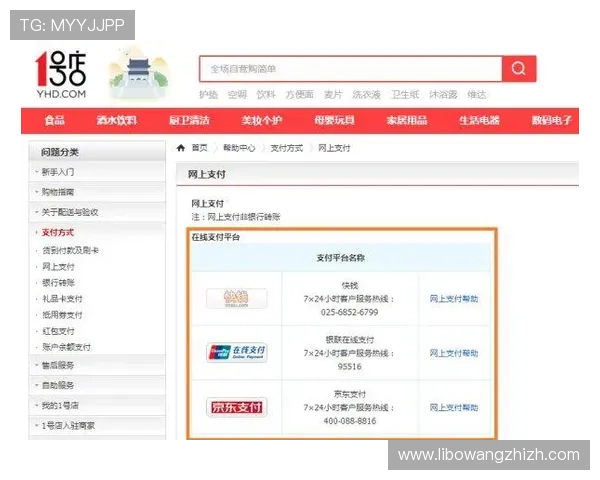Open 货到付款及刷卡 sidebar item
Screen dimensions: 600x480
tap(70, 250)
